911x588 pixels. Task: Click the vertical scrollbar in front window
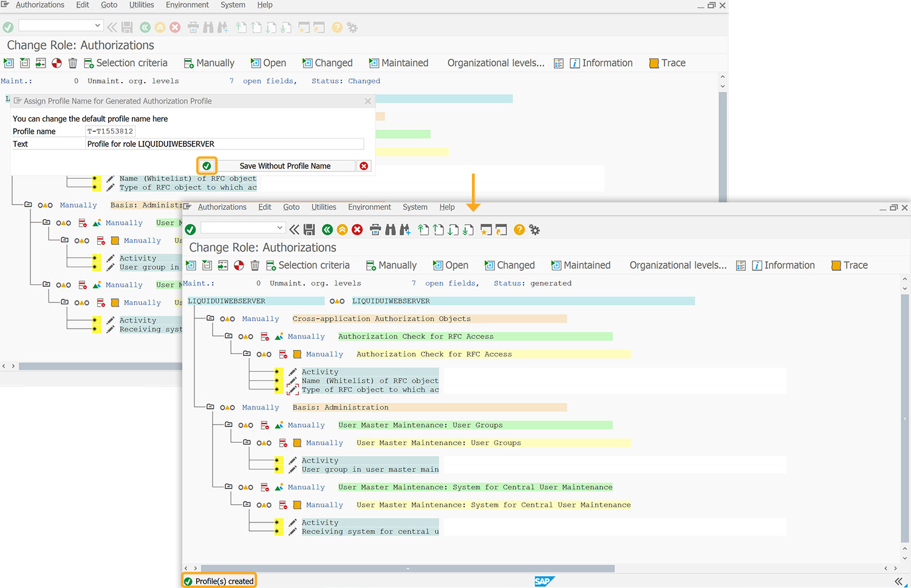(904, 418)
